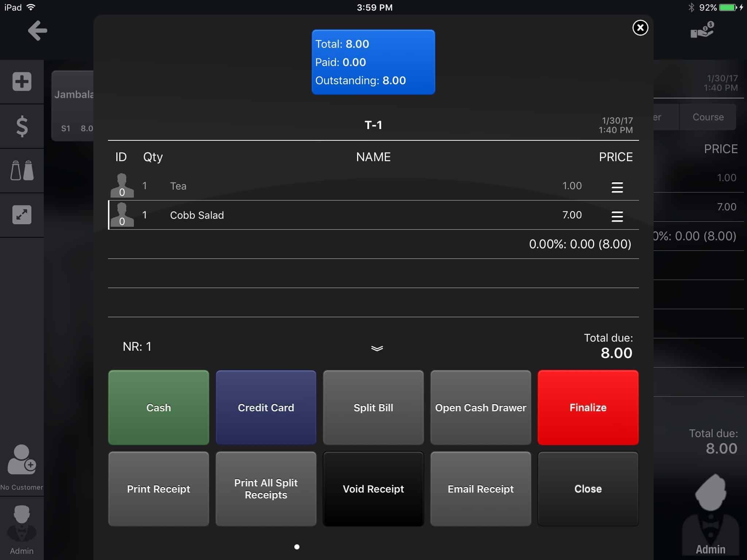This screenshot has width=747, height=560.
Task: Click Print All Split Receipts button
Action: point(266,489)
